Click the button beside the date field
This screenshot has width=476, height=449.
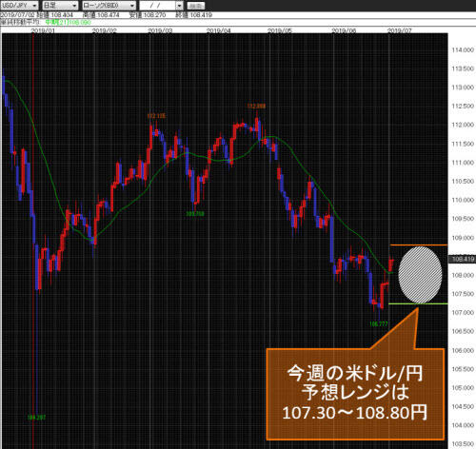[196, 6]
